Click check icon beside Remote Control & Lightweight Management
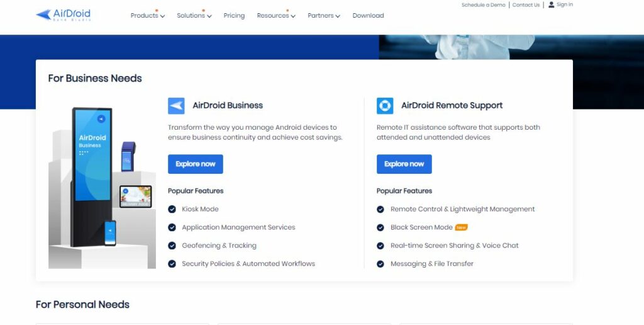 click(380, 209)
